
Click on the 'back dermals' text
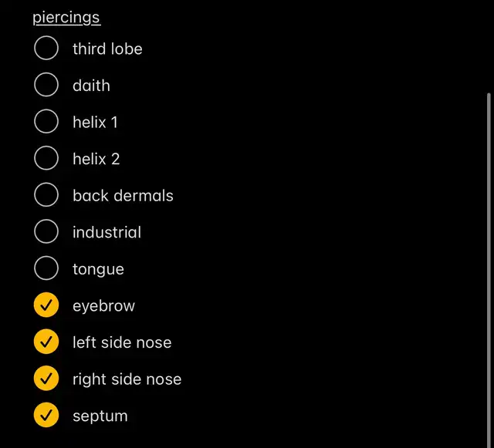click(123, 196)
